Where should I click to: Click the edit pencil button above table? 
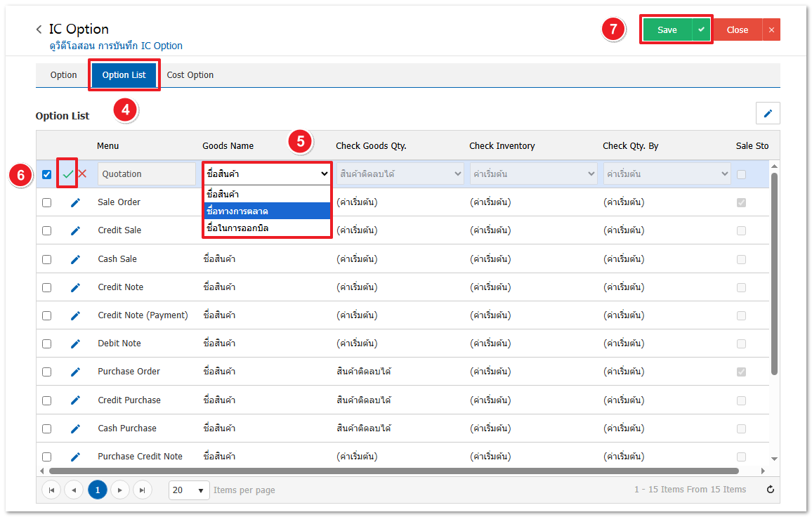(x=768, y=113)
